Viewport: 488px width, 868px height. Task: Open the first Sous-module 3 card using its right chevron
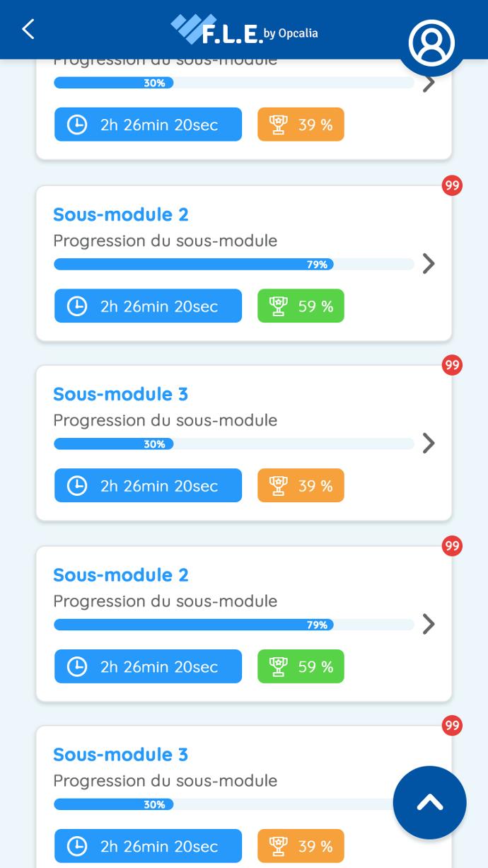tap(429, 444)
